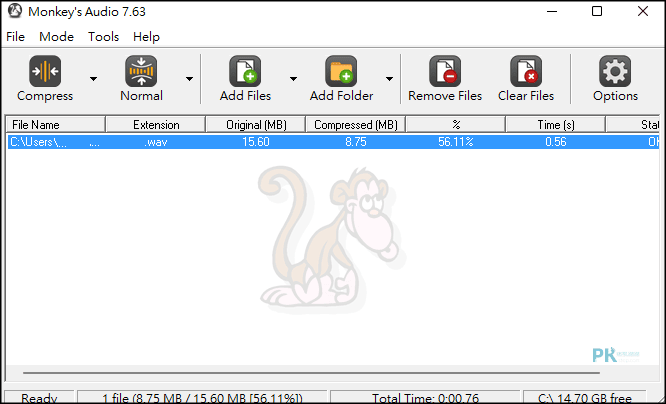The height and width of the screenshot is (404, 666).
Task: Open the File menu
Action: pos(15,37)
